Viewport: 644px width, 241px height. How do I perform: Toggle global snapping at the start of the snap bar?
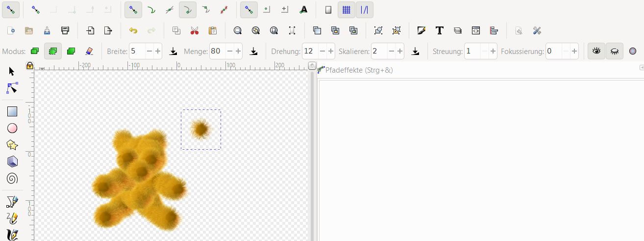10,9
